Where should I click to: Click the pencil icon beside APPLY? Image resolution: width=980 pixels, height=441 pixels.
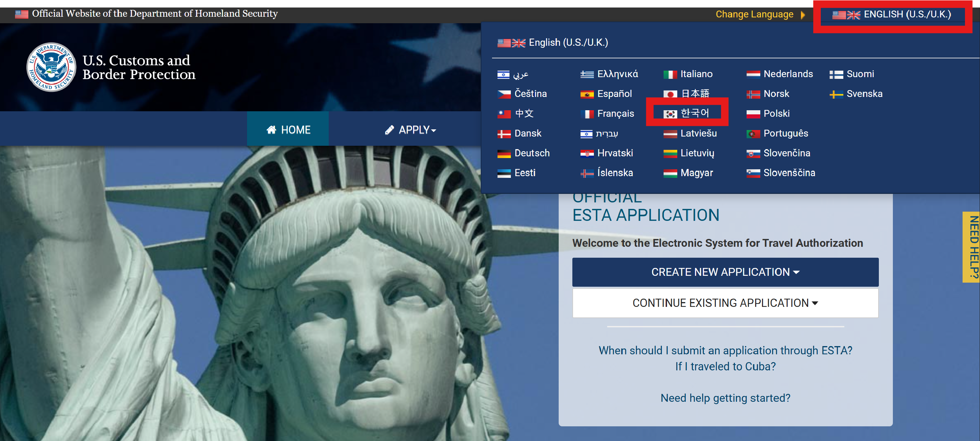(389, 130)
